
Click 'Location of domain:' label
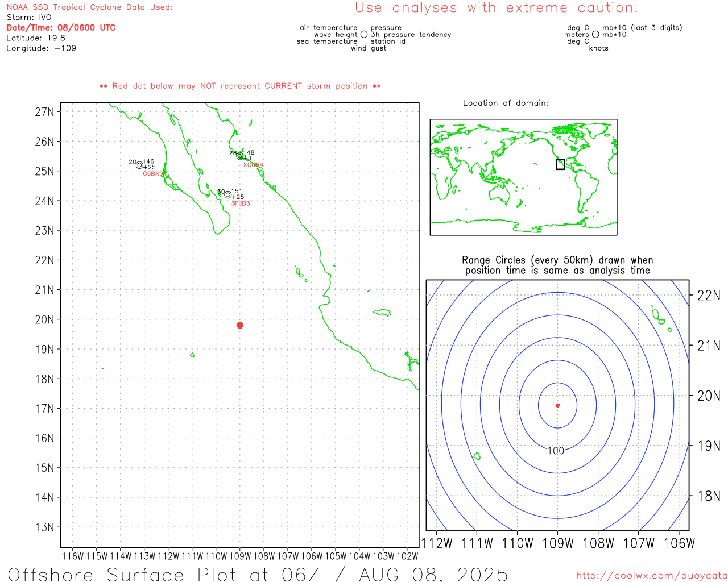506,103
